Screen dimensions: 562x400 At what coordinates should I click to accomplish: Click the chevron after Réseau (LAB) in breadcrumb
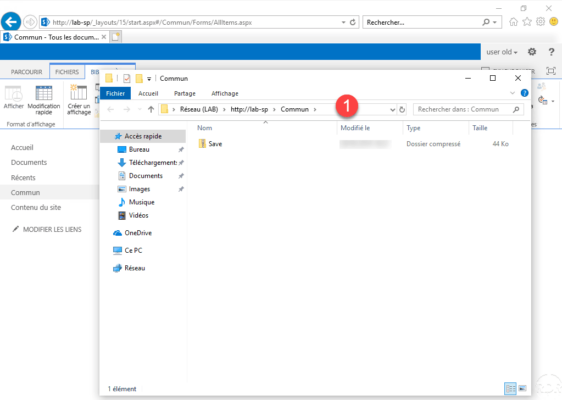click(x=224, y=109)
